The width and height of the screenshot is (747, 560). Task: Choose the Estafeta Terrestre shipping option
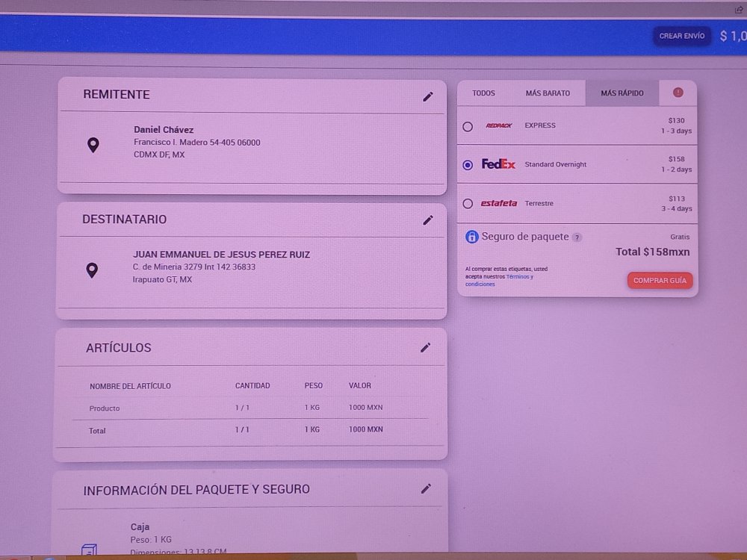(468, 203)
